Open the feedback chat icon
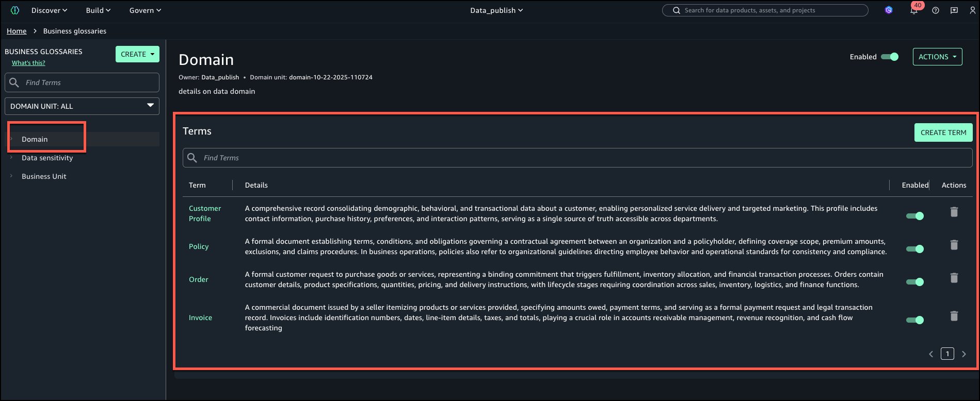 point(954,10)
